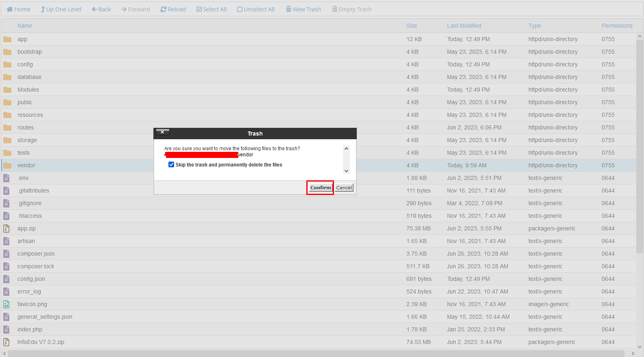Open View Trash
Screen dimensions: 644x357
tap(303, 9)
